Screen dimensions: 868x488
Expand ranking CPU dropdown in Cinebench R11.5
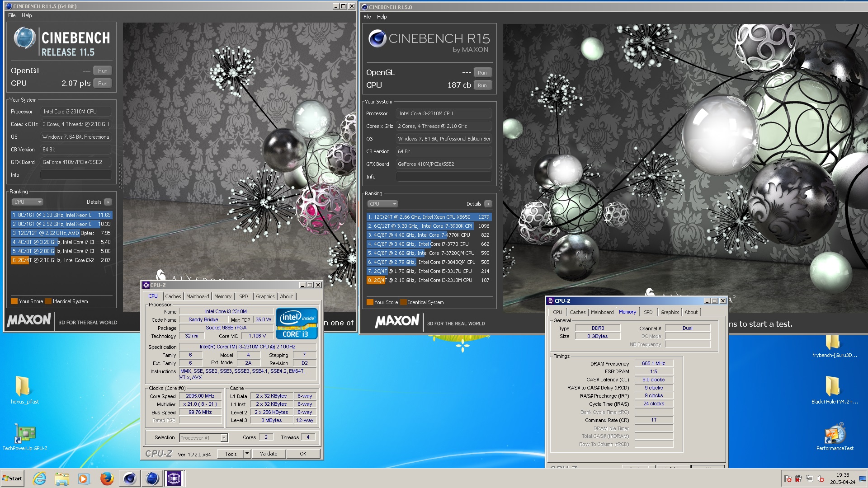click(x=27, y=202)
